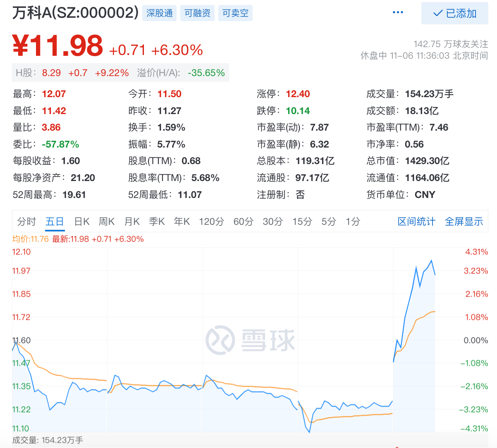Image resolution: width=497 pixels, height=448 pixels.
Task: Click the 昨收 value 11.27
Action: pyautogui.click(x=170, y=111)
